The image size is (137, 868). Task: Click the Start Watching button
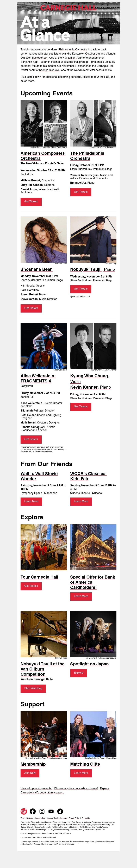coord(33,688)
